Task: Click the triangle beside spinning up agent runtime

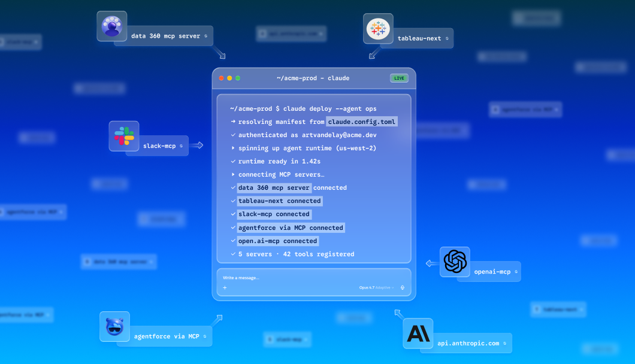Action: click(233, 148)
